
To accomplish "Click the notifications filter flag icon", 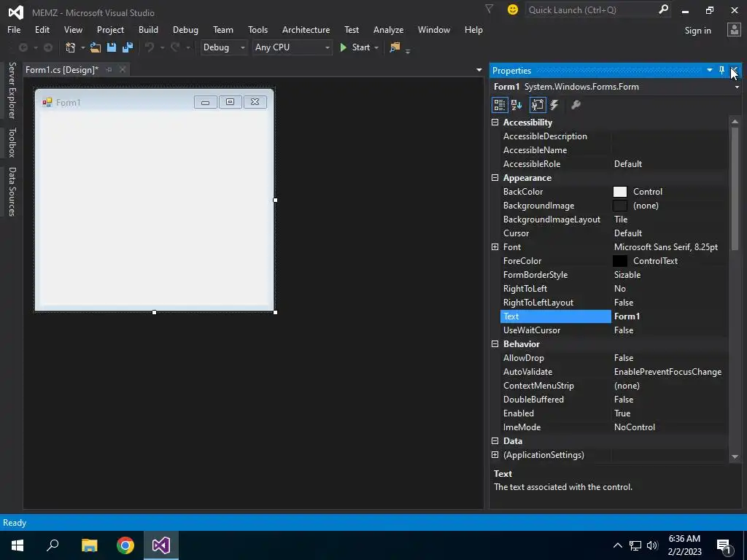I will (x=489, y=9).
